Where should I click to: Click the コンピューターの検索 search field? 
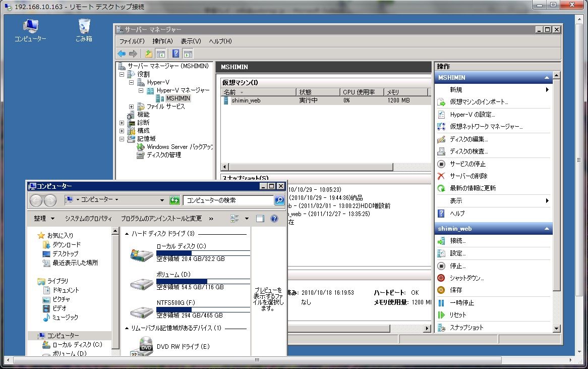click(x=228, y=200)
